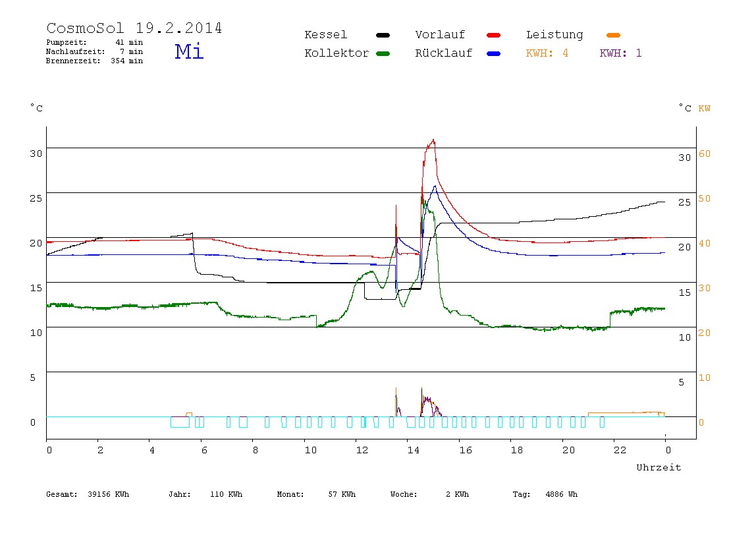The width and height of the screenshot is (756, 535).
Task: Click the 'Monat:' footer label
Action: click(x=290, y=494)
